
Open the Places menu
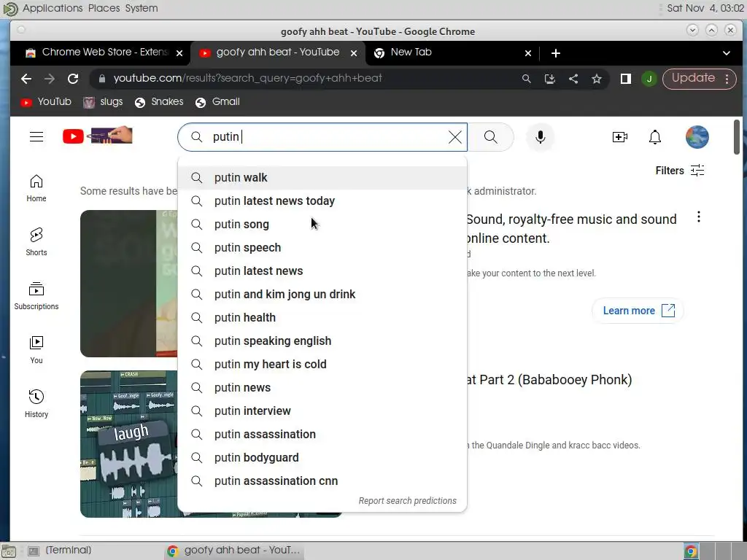coord(104,8)
